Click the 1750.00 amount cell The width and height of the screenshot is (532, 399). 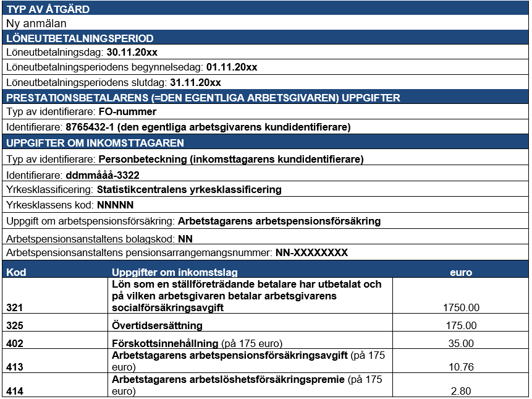pyautogui.click(x=460, y=307)
